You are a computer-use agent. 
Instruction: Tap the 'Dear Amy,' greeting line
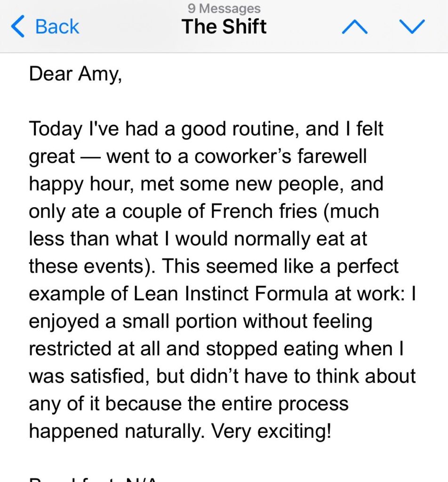point(75,75)
